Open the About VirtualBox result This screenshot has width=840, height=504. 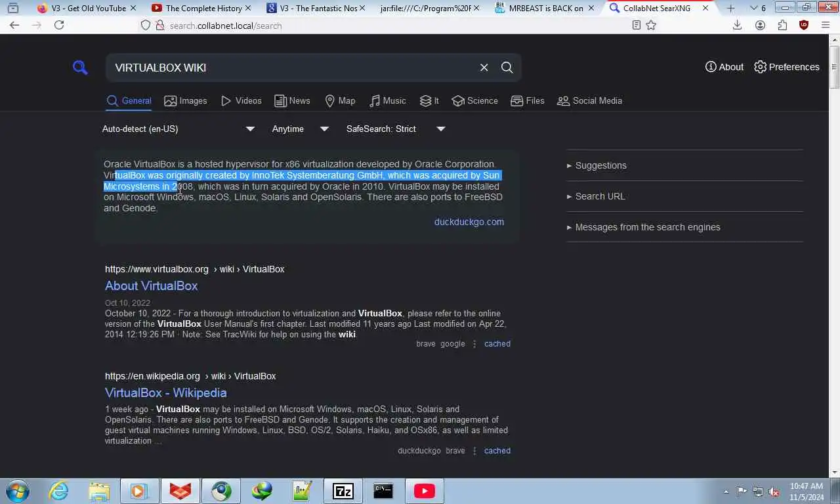click(151, 285)
